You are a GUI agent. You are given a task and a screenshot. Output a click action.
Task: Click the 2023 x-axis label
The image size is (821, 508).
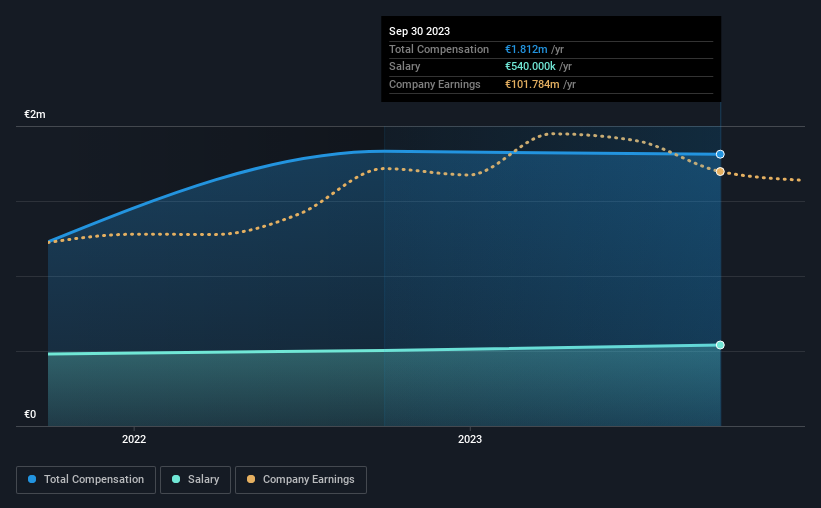pyautogui.click(x=470, y=439)
